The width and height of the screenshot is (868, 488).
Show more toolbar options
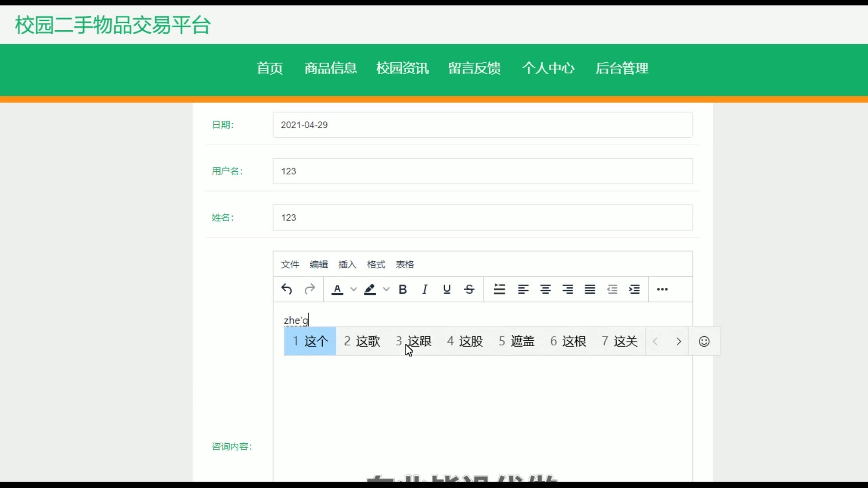click(x=662, y=289)
